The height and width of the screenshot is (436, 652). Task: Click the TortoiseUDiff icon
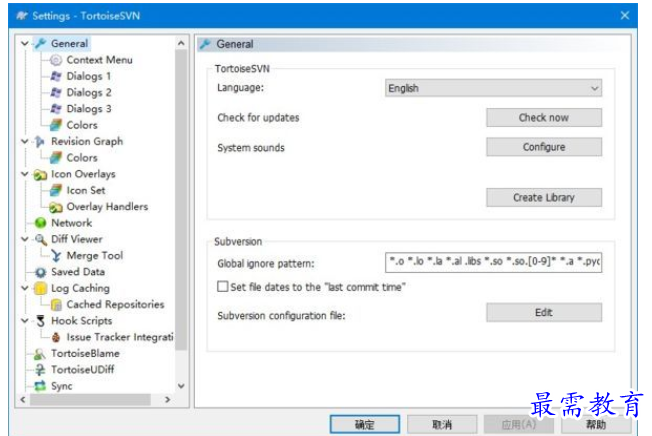(x=40, y=370)
